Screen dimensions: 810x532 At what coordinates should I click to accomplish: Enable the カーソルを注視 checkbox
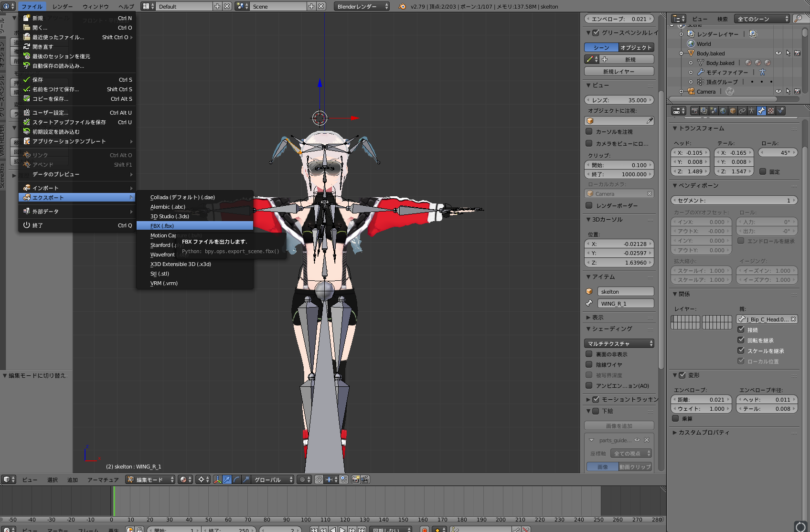(589, 132)
